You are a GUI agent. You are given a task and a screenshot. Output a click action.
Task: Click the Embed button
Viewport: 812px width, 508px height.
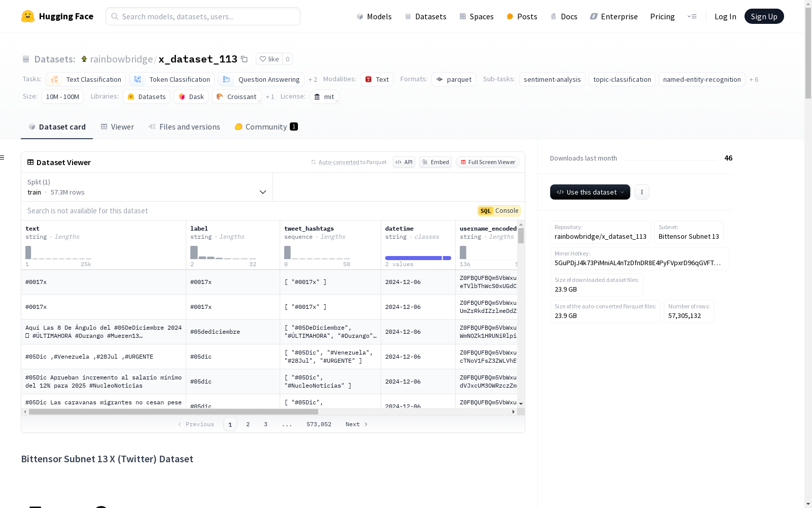point(435,163)
